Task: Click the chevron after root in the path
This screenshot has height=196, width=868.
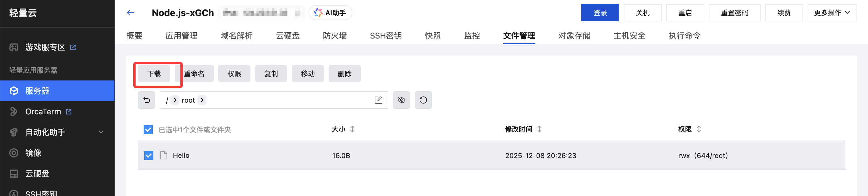Action: tap(202, 100)
